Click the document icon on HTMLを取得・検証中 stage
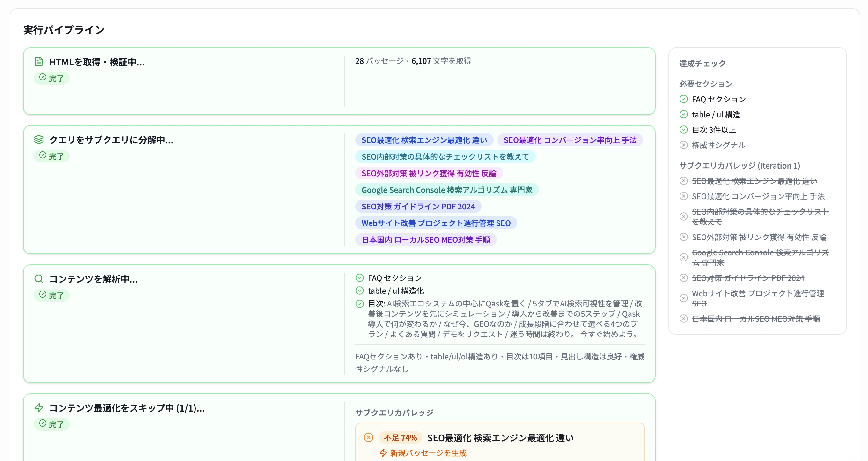Screen dimensions: 868x461 click(39, 61)
